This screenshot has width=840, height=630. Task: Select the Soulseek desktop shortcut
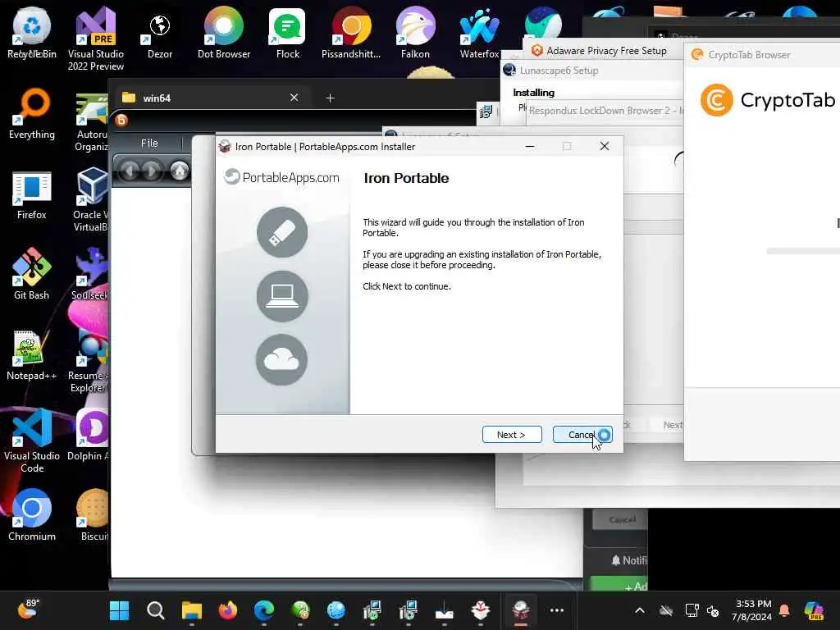(90, 274)
